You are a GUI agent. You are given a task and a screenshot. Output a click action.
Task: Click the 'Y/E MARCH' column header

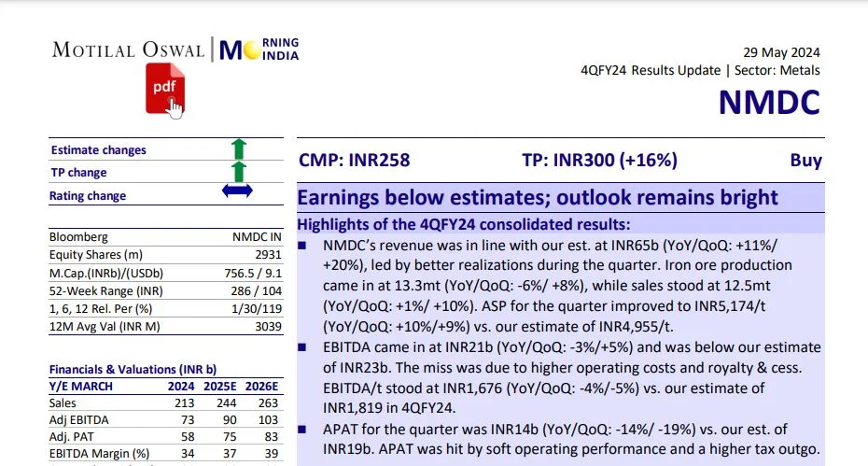point(81,387)
